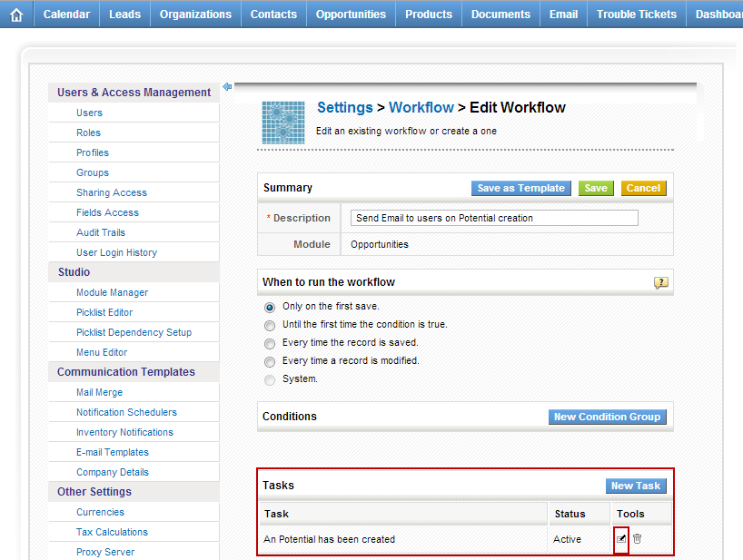
Task: Follow the Settings breadcrumb link
Action: (345, 107)
